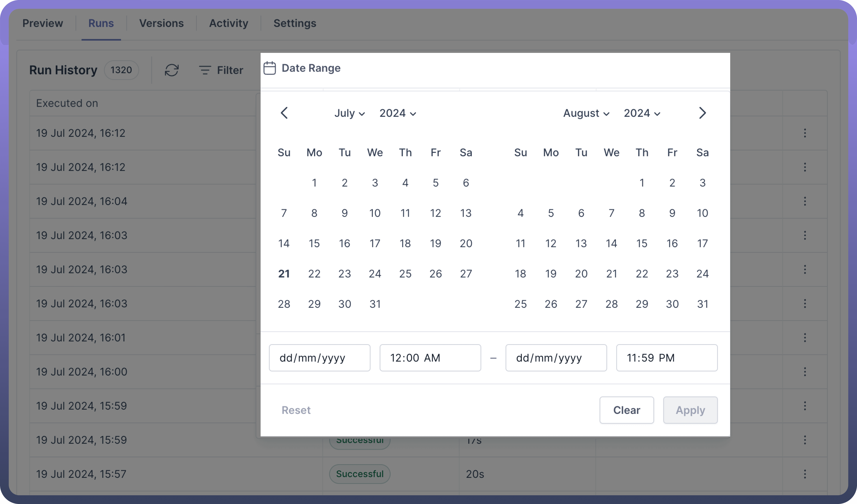The width and height of the screenshot is (857, 504).
Task: Expand the July month dropdown
Action: 349,113
